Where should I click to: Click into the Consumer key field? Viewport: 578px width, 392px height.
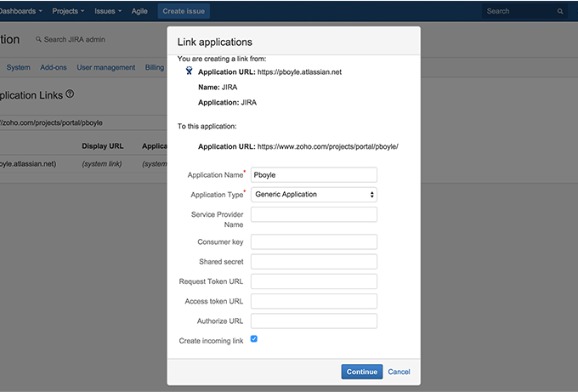click(314, 242)
